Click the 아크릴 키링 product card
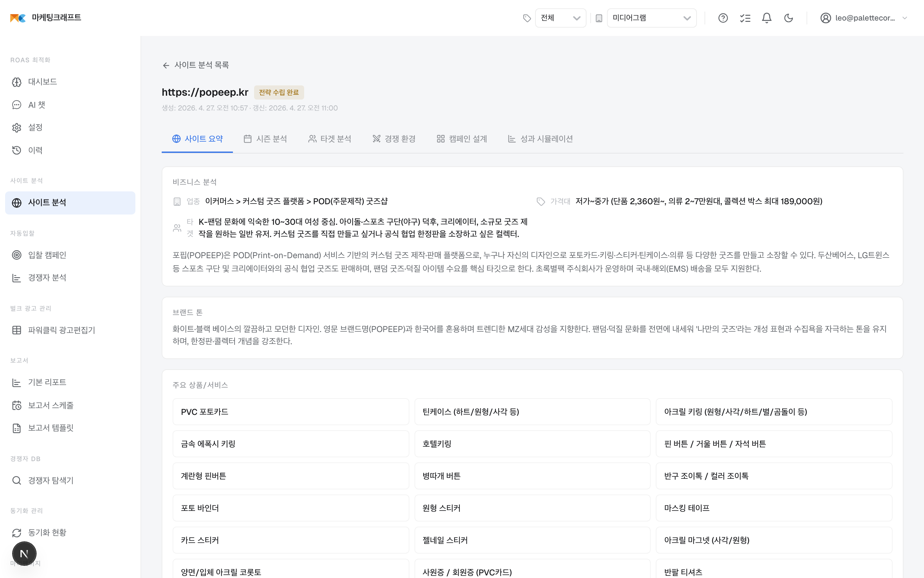The height and width of the screenshot is (578, 924). pos(774,412)
